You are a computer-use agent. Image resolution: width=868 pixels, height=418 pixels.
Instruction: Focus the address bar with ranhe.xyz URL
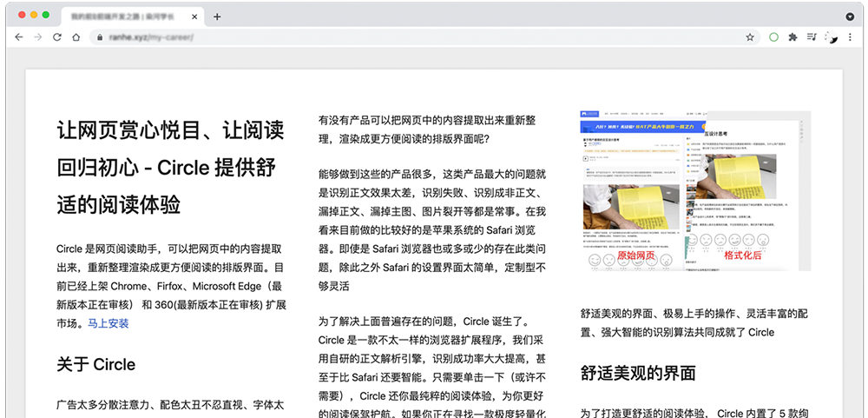click(423, 37)
